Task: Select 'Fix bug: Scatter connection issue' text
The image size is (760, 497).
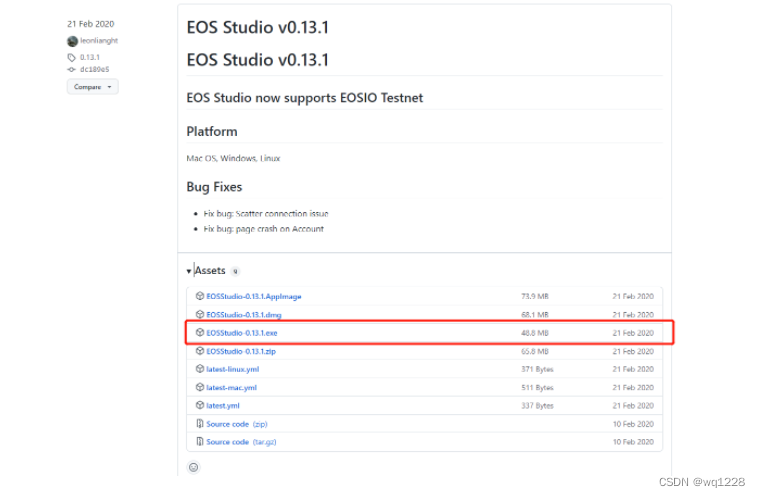Action: pos(266,214)
